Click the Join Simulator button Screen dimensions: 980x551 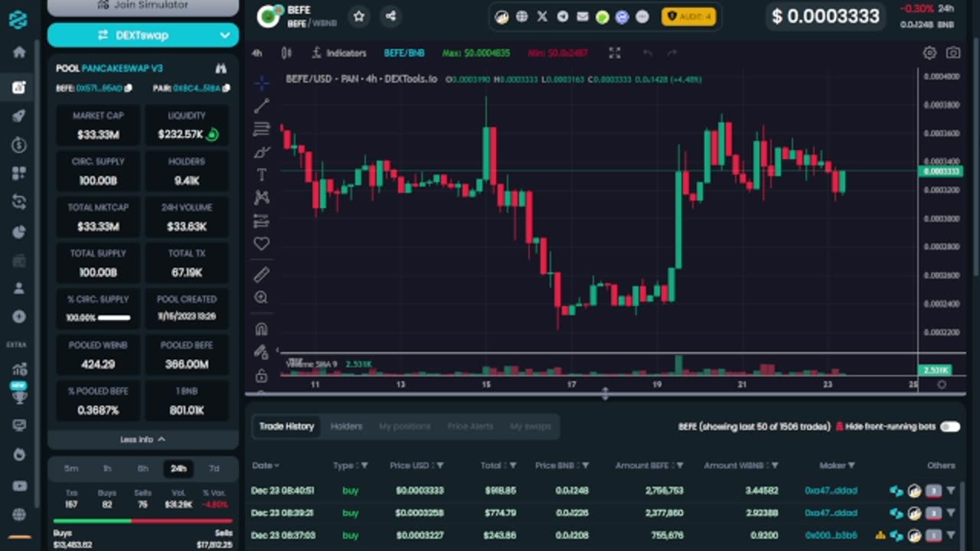point(143,6)
